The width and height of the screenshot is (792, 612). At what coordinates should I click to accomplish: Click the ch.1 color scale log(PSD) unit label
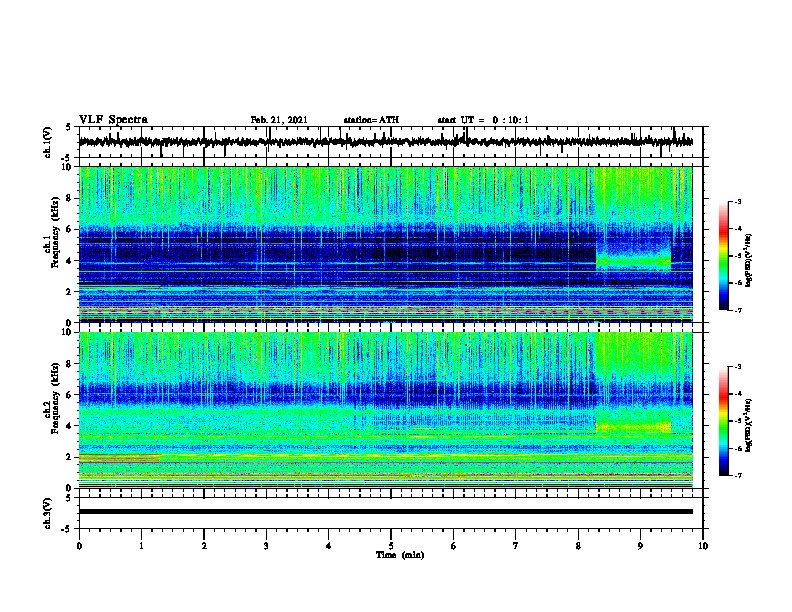click(x=749, y=260)
